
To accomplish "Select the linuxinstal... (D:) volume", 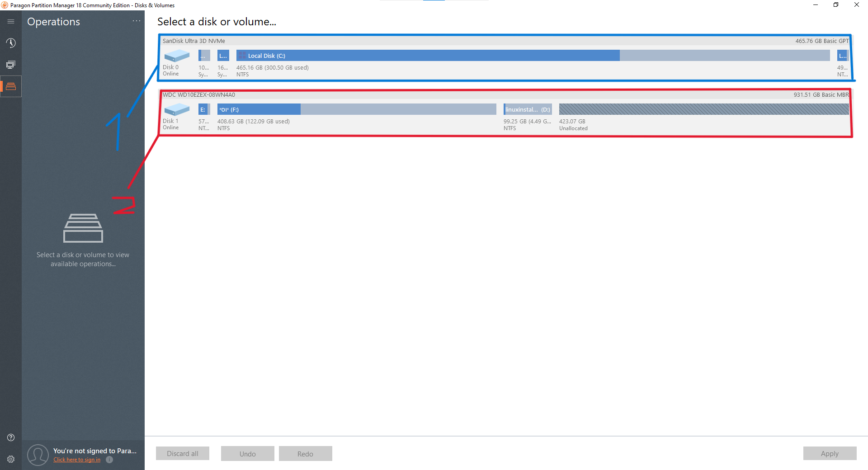I will [x=528, y=109].
